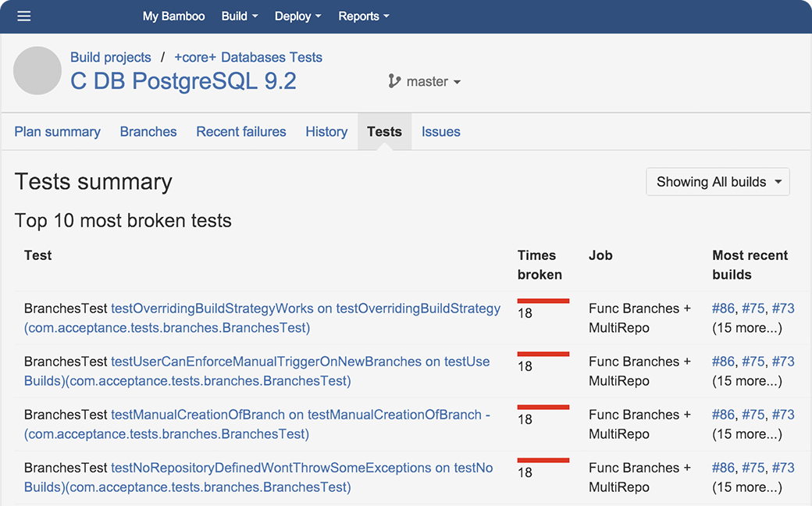Select the Plan summary tab
This screenshot has width=812, height=506.
tap(57, 131)
